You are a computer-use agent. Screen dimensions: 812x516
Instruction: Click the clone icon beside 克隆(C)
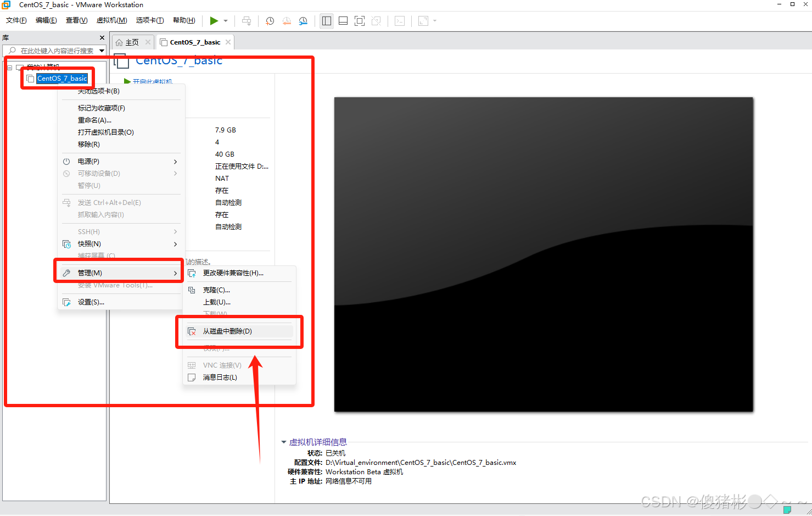pyautogui.click(x=192, y=290)
